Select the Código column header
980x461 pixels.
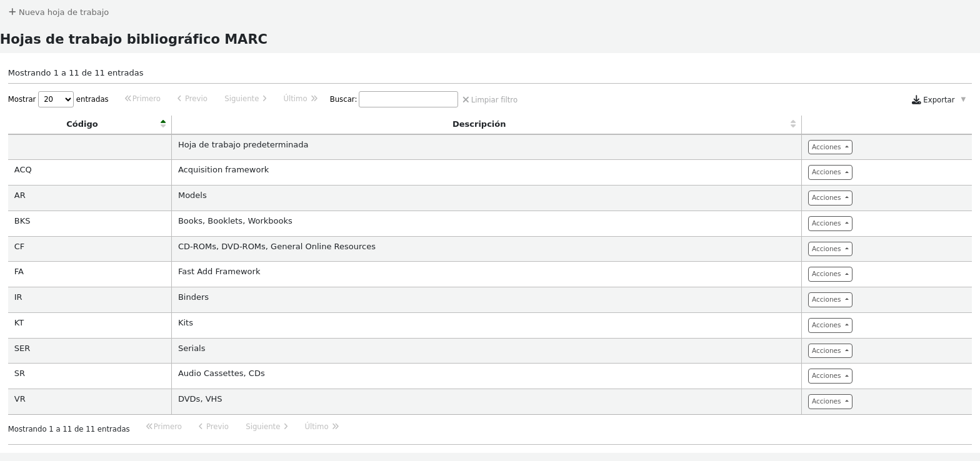(82, 124)
